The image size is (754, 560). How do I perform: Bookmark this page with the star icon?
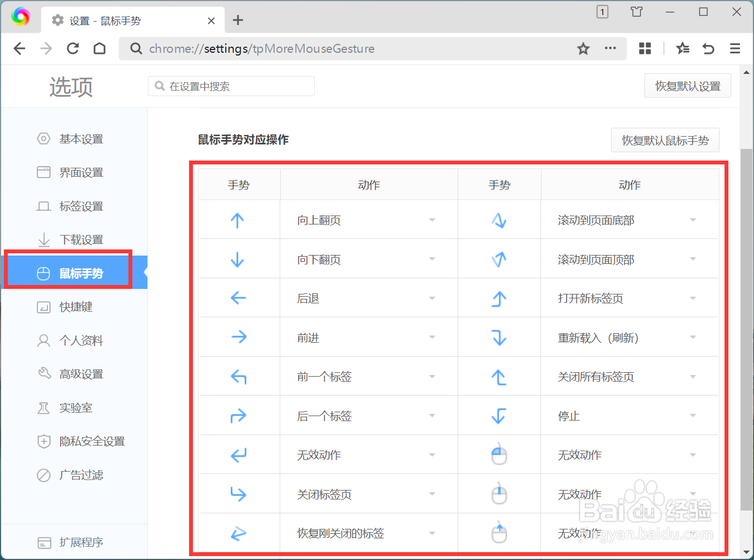[x=583, y=48]
